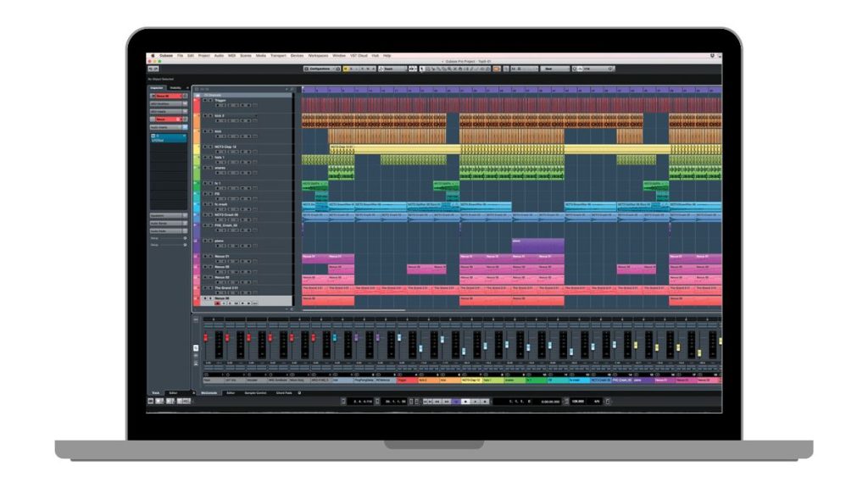Click the orange Snap button in the toolbar
Image resolution: width=868 pixels, height=488 pixels.
[x=497, y=69]
